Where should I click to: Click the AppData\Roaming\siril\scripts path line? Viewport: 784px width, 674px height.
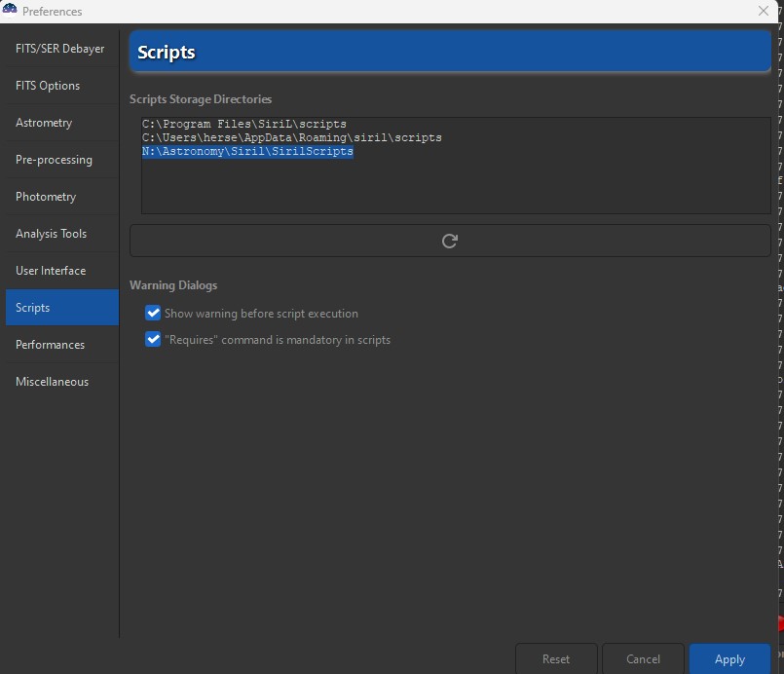(292, 137)
